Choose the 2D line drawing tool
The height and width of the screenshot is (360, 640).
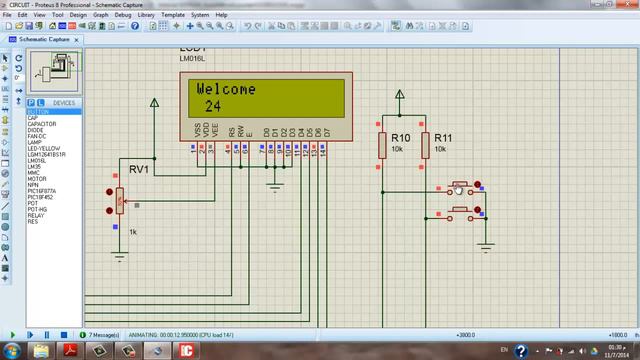point(5,206)
